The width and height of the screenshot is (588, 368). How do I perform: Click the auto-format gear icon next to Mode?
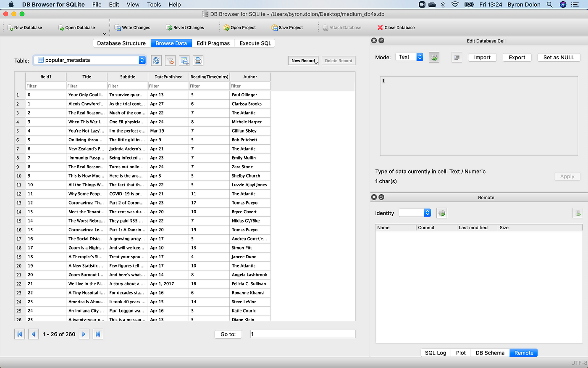click(x=434, y=57)
